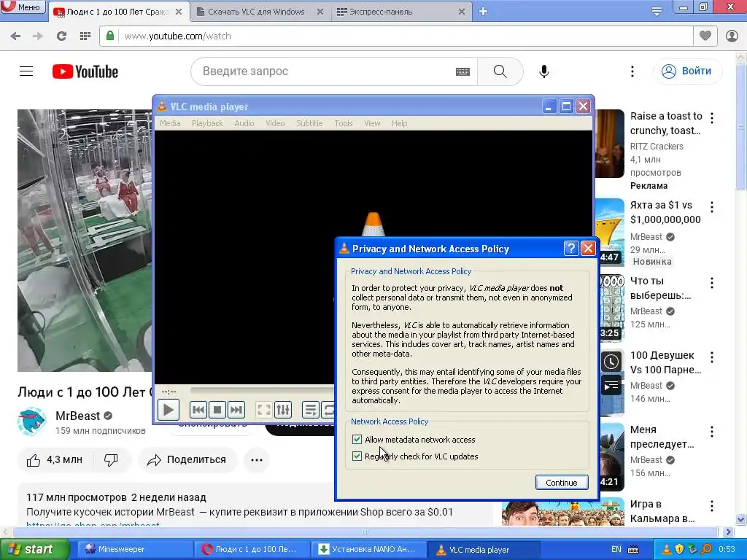Open VLC Audio menu
This screenshot has width=747, height=560.
(244, 122)
